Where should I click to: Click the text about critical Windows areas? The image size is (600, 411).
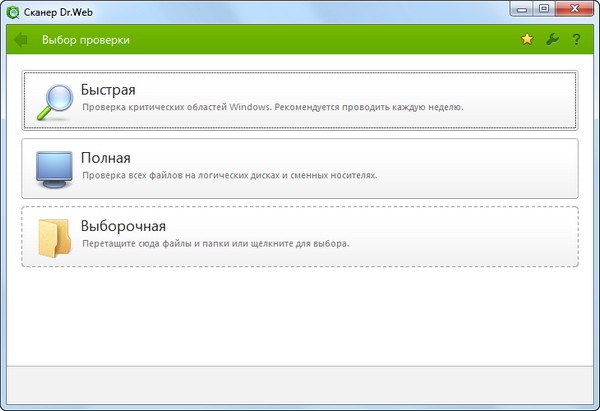(272, 107)
